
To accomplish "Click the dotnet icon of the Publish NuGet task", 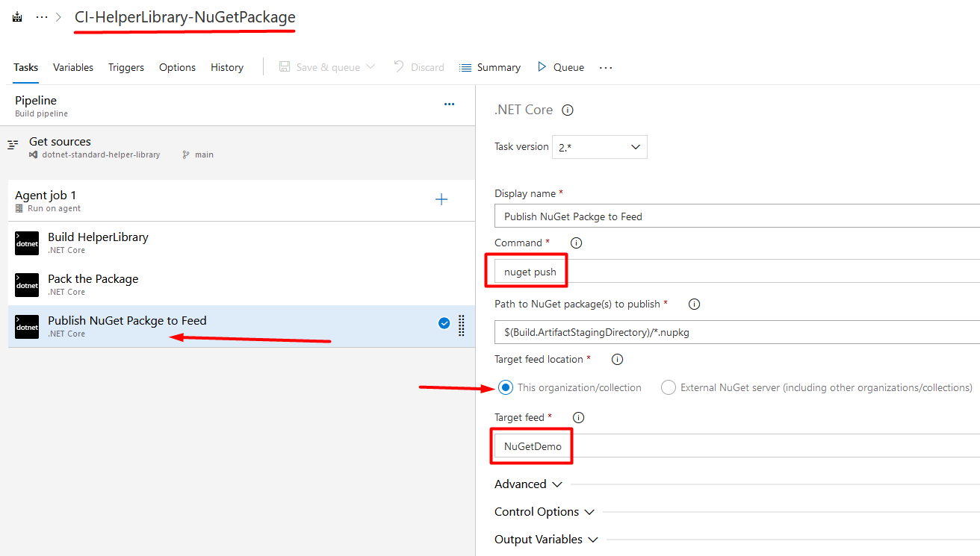I will tap(27, 327).
